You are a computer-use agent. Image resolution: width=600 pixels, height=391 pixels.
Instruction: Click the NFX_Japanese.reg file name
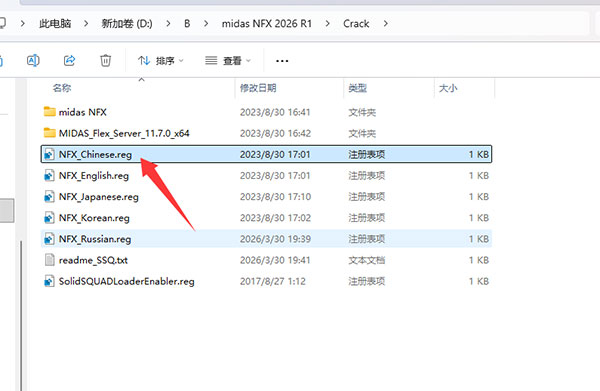(99, 197)
